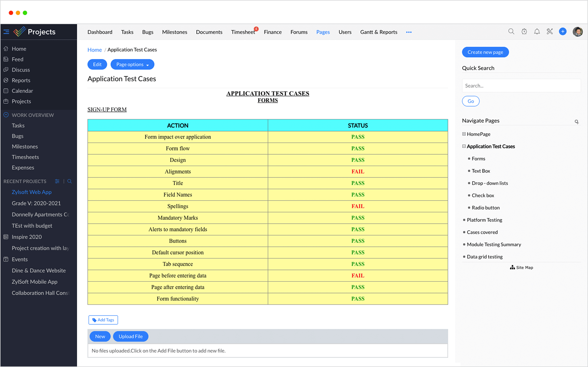588x367 pixels.
Task: Switch to the Tasks tab in top bar
Action: (x=127, y=32)
